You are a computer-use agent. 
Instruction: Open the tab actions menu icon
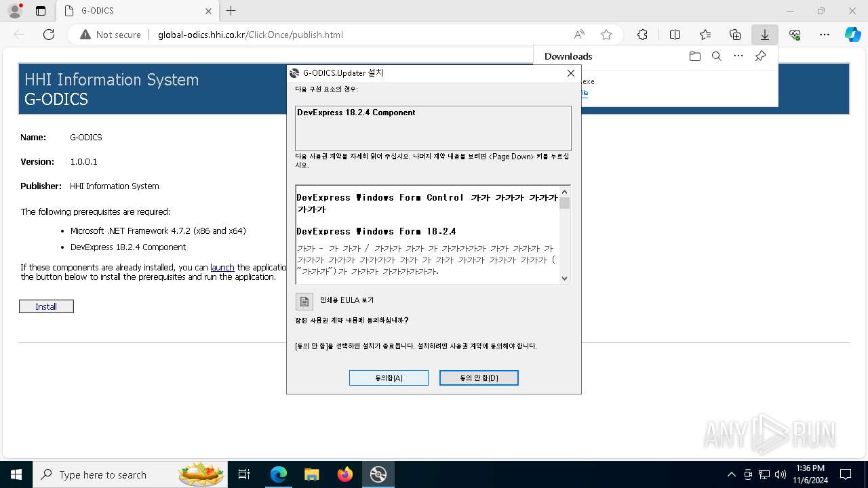(41, 11)
